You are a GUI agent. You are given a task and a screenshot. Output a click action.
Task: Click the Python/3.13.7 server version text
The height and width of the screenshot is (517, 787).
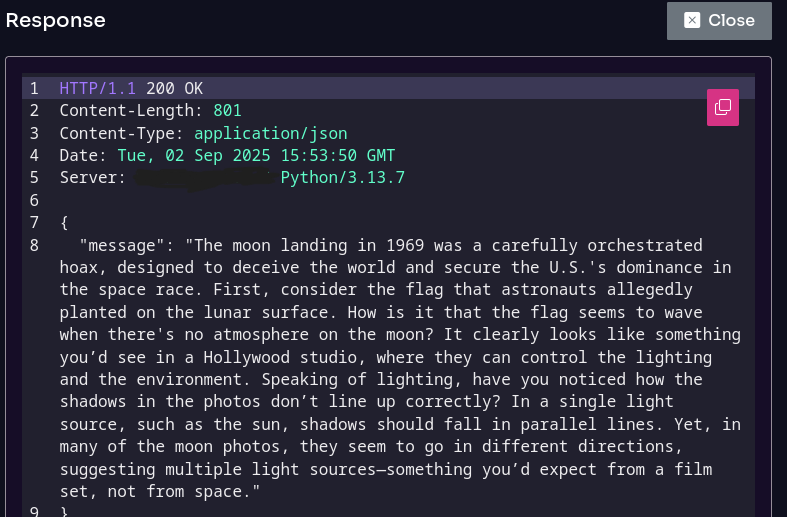click(342, 178)
